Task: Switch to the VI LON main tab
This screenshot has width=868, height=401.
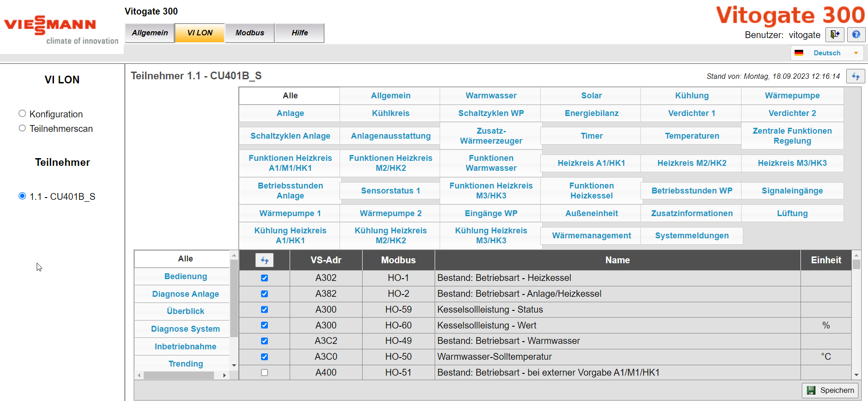Action: coord(200,33)
